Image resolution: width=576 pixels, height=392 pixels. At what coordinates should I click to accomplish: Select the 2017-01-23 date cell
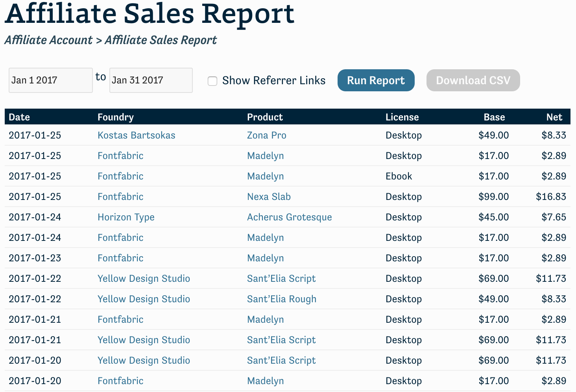pos(35,258)
